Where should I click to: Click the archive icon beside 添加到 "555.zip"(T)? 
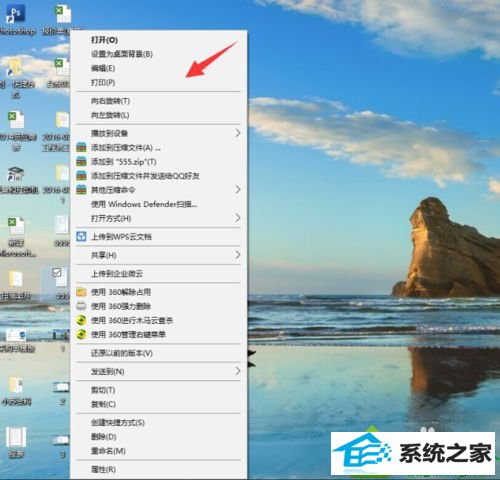81,162
